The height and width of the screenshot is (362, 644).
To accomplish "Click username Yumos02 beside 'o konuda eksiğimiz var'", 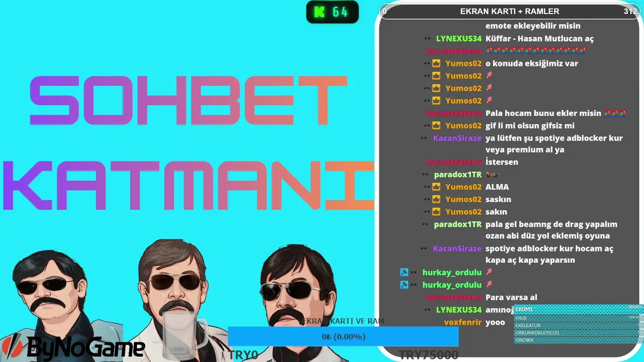I will pos(463,63).
